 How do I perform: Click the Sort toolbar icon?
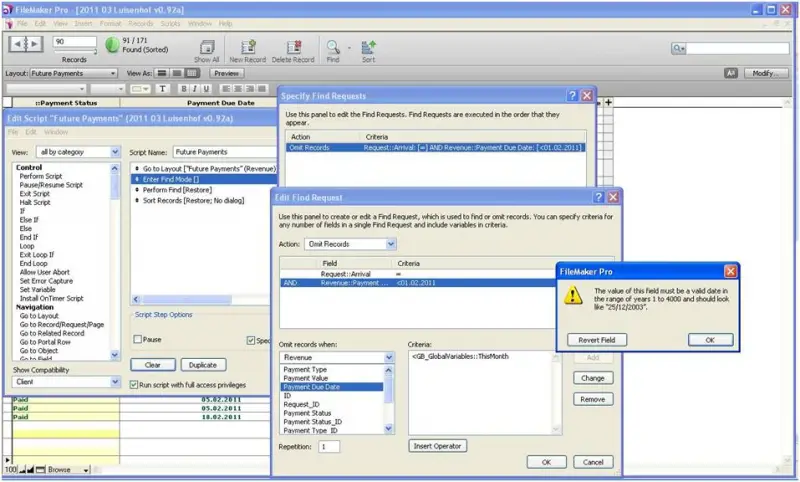(368, 47)
